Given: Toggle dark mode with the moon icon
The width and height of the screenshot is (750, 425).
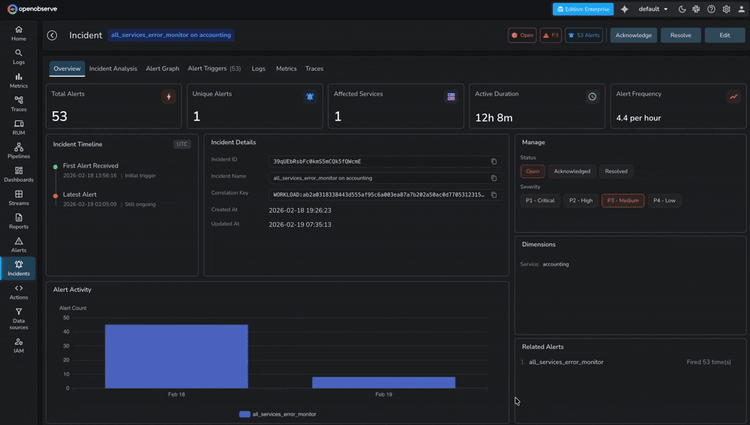Looking at the screenshot, I should coord(682,9).
